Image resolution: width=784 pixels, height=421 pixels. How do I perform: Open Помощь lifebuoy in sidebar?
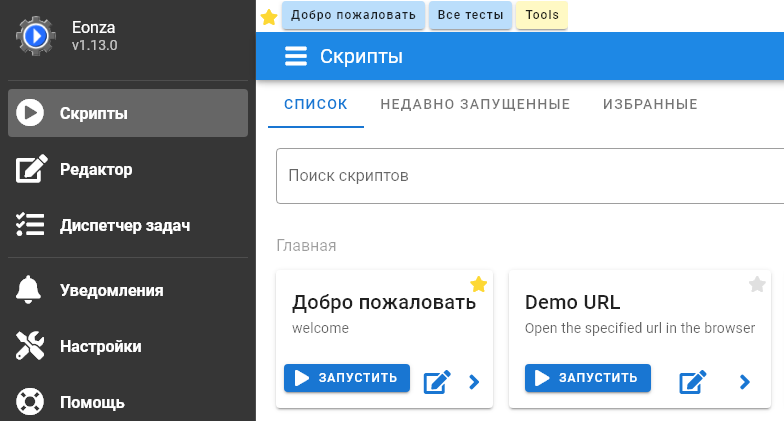[30, 403]
